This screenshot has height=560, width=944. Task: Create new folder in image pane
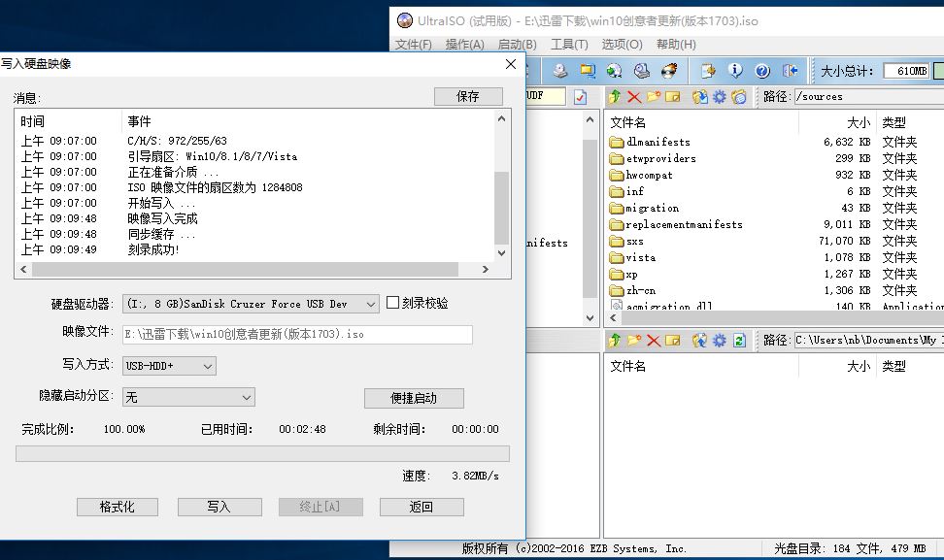(x=654, y=97)
